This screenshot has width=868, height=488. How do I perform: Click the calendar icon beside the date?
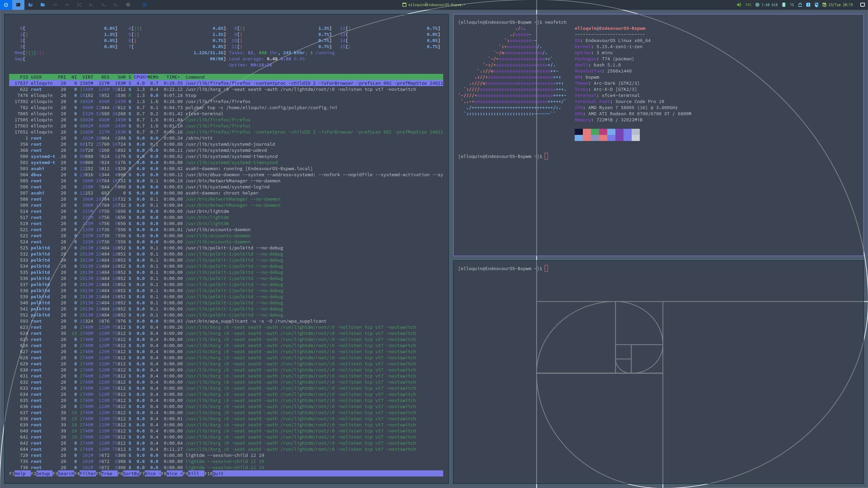tap(825, 5)
